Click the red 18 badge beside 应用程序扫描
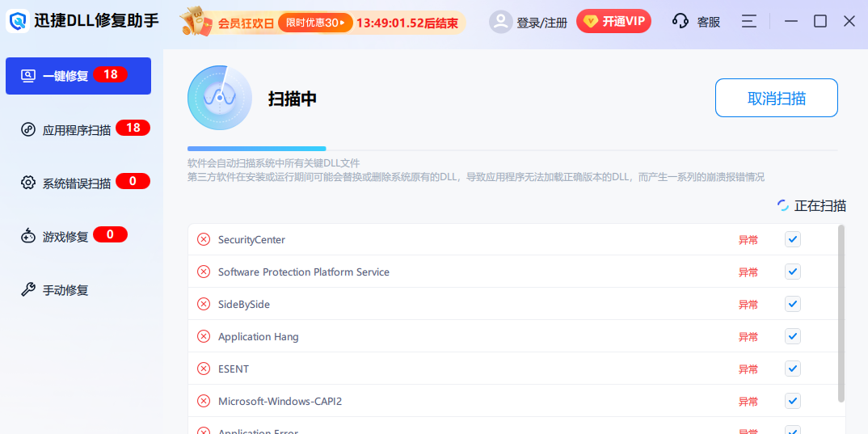 [133, 128]
